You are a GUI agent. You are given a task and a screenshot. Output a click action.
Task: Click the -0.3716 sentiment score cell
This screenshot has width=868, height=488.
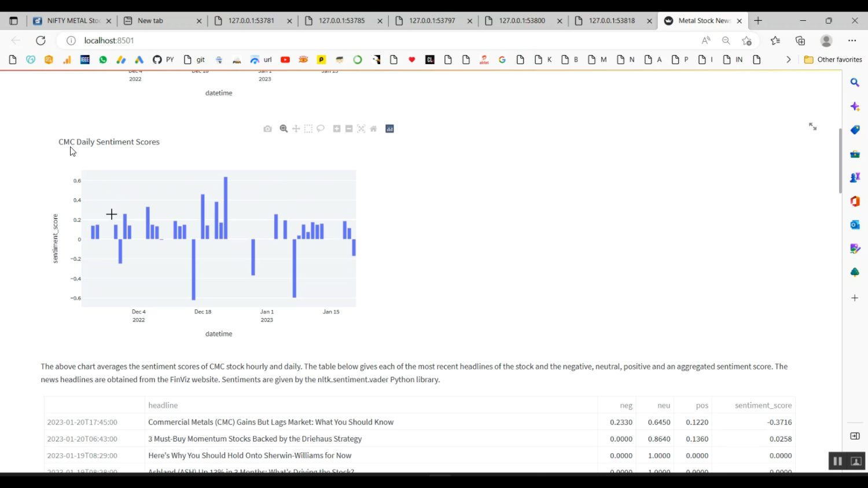pos(753,422)
